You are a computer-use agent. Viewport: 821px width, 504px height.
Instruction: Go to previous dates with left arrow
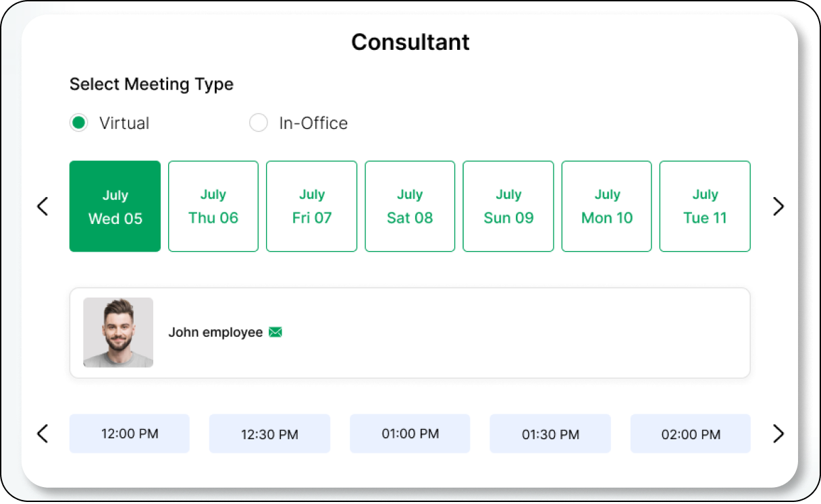click(x=43, y=206)
